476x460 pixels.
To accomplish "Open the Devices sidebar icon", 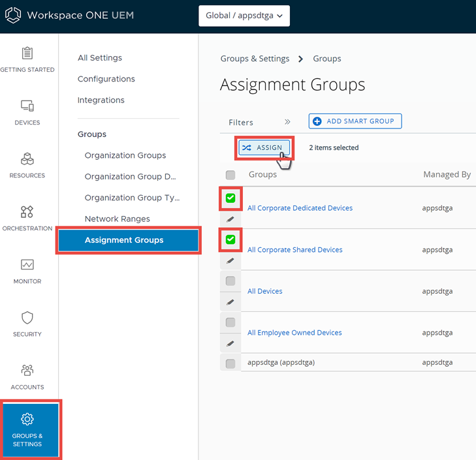I will point(27,106).
